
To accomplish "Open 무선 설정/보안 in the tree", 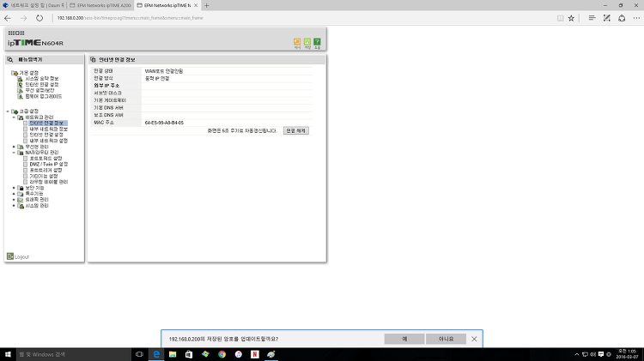I will [x=39, y=90].
